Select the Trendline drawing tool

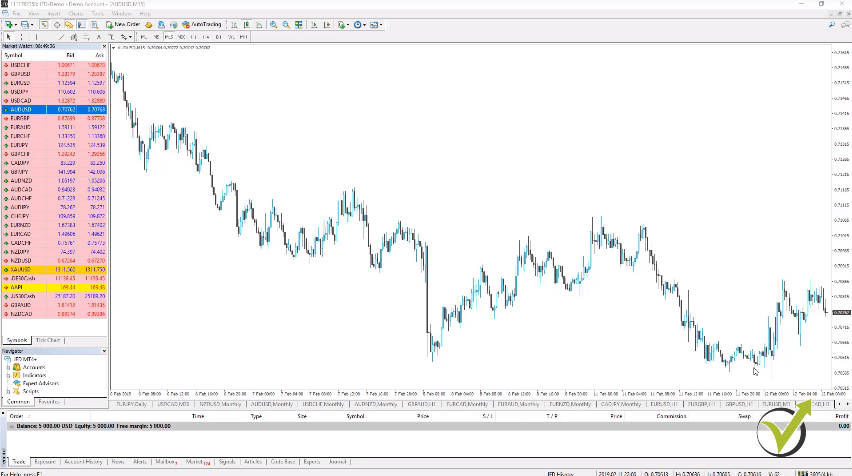[x=61, y=37]
